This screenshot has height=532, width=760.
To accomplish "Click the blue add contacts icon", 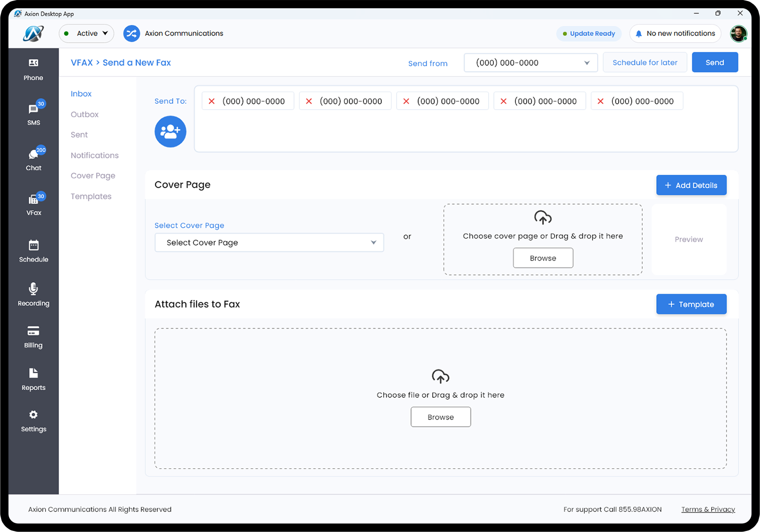I will click(171, 132).
